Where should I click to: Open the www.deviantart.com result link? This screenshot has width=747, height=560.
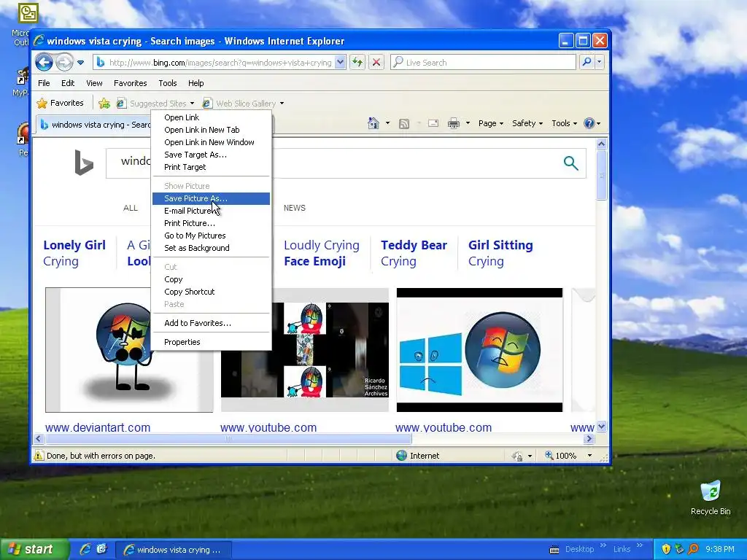tap(98, 427)
